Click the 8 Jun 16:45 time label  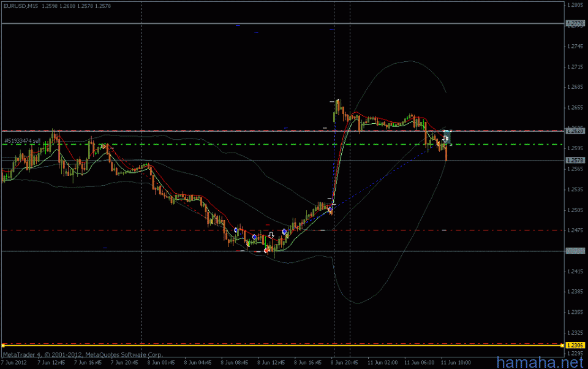pyautogui.click(x=307, y=363)
